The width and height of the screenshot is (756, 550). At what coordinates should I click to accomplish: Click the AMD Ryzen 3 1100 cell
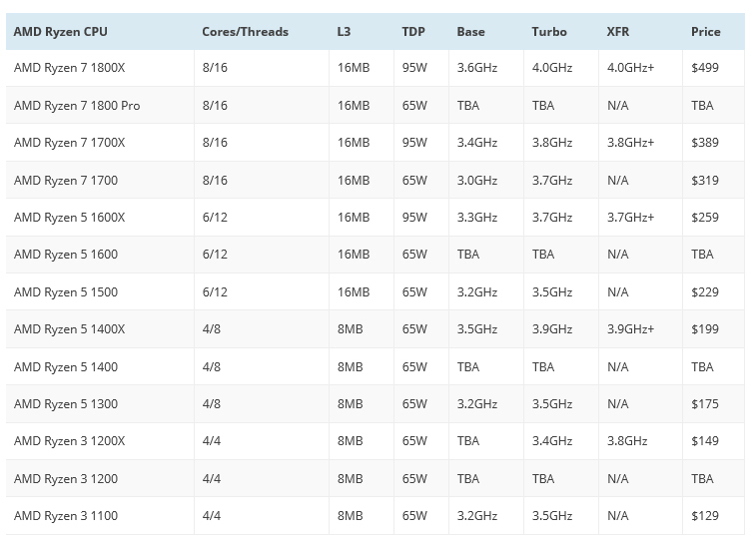point(66,516)
